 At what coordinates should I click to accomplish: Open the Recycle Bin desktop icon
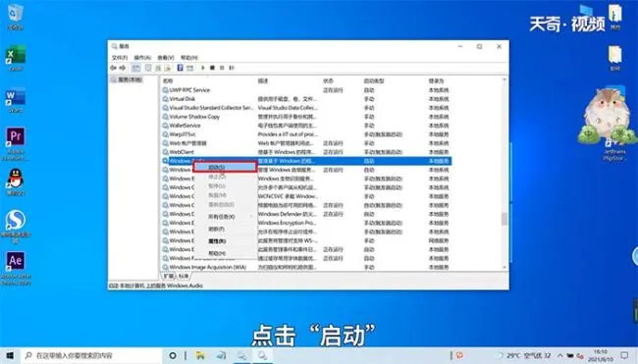pyautogui.click(x=16, y=17)
